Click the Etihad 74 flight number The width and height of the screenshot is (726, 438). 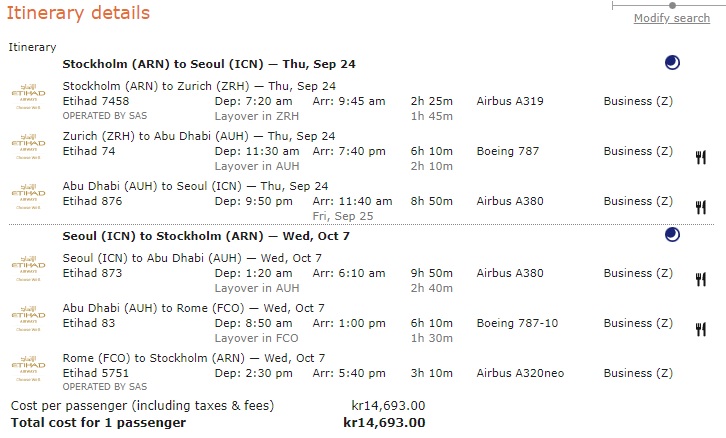(89, 151)
